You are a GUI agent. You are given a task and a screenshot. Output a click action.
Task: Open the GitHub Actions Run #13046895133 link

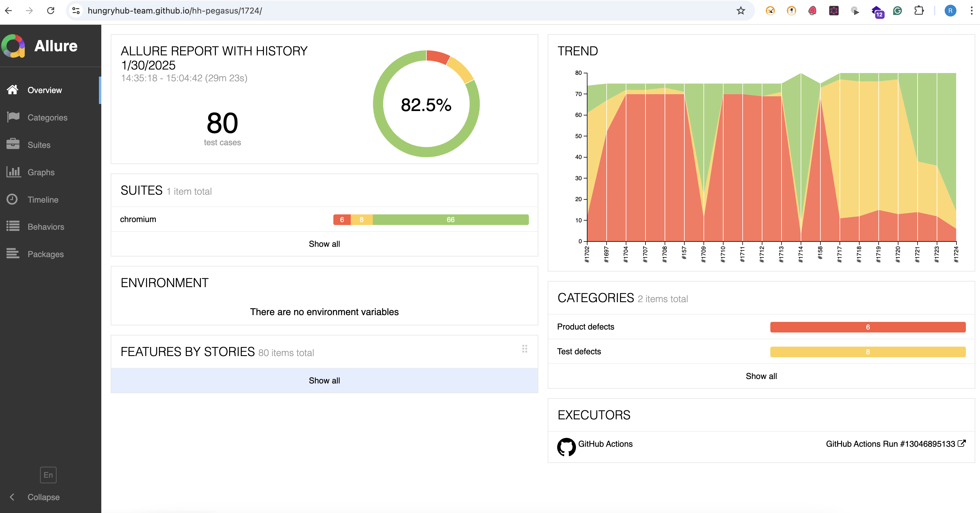pos(890,444)
